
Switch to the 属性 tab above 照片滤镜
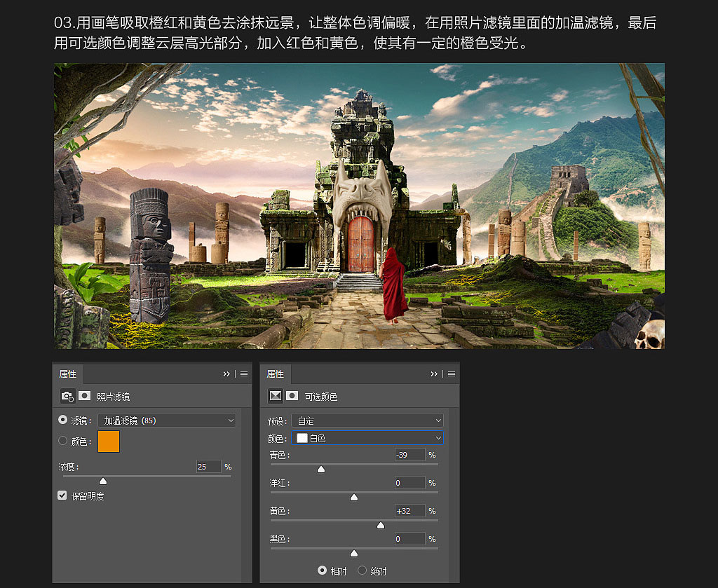(x=68, y=374)
